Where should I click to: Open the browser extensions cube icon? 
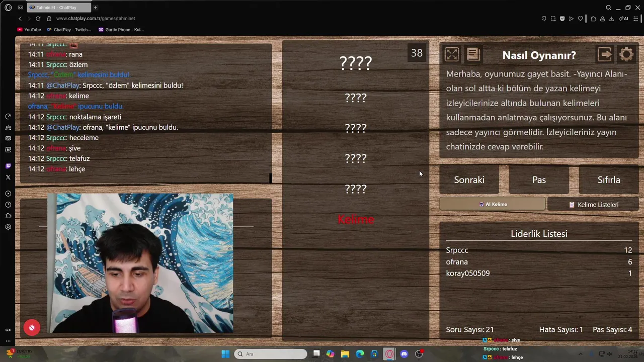(593, 19)
